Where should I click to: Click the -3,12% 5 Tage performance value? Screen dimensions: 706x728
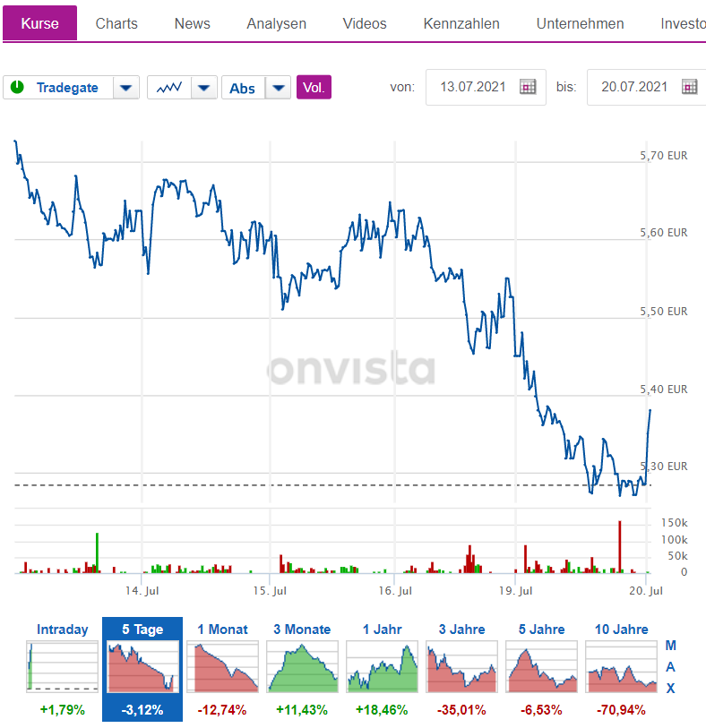click(142, 710)
